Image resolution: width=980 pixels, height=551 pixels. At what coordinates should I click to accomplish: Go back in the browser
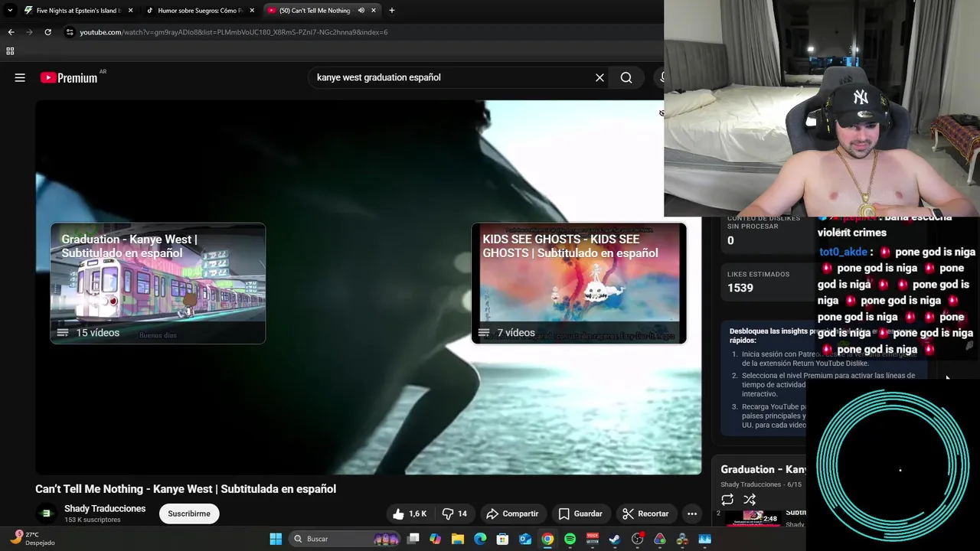(11, 32)
